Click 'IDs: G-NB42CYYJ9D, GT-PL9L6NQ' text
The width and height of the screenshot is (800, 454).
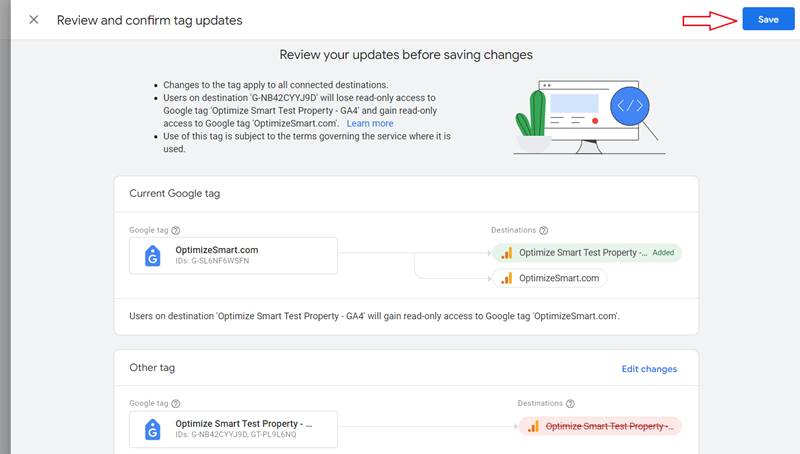(236, 435)
